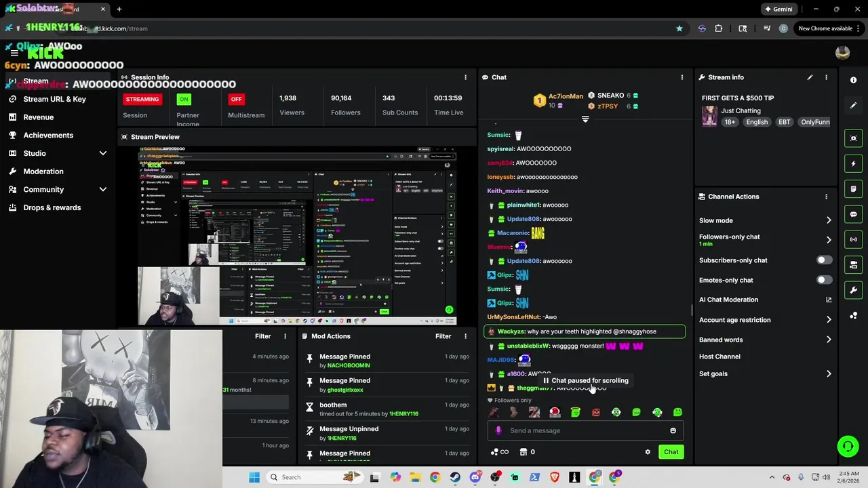Expand Followers-only chat settings
This screenshot has height=488, width=868.
click(x=829, y=240)
